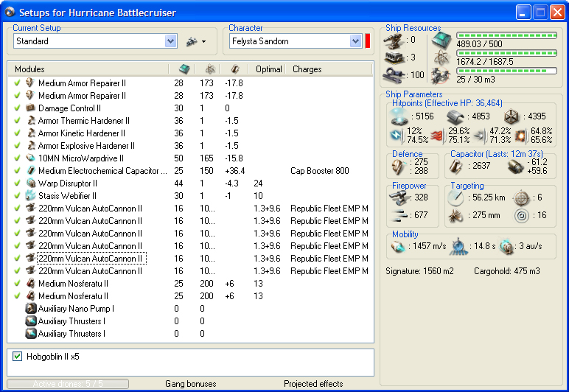The height and width of the screenshot is (392, 569).
Task: Uncheck the Hobgoblin II x5 drones checkbox
Action: click(18, 357)
